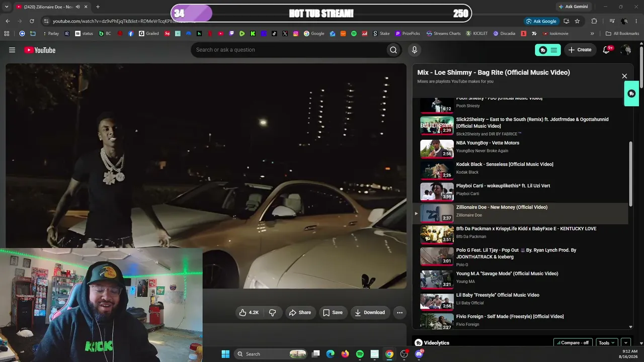Open the Slick2Sheisty East to the South thumbnail
Screen dimensions: 644x362
click(437, 126)
